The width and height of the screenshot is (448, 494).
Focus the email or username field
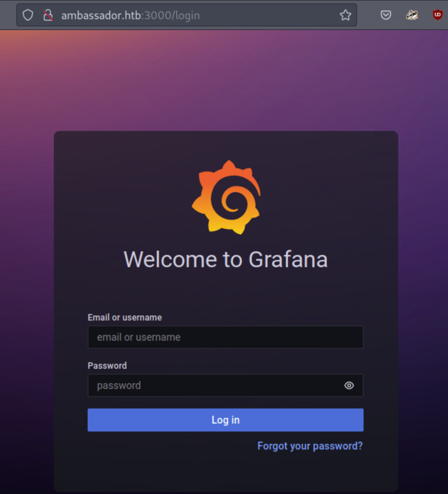coord(225,337)
